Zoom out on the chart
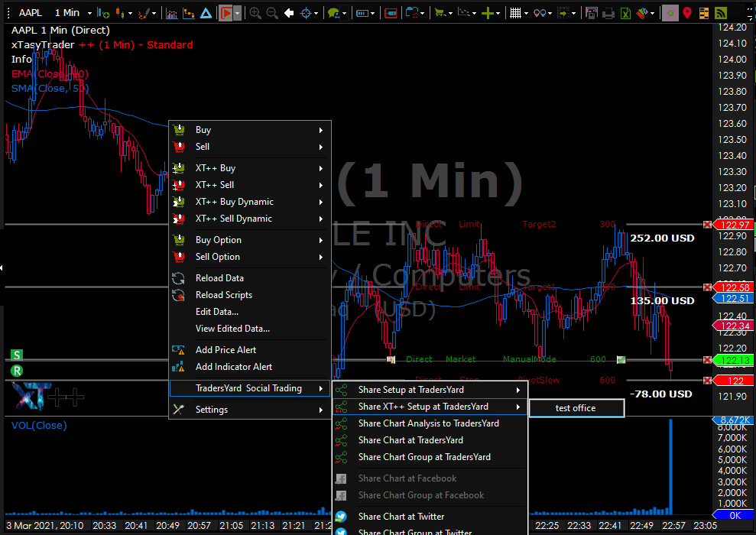The image size is (756, 535). tap(272, 13)
